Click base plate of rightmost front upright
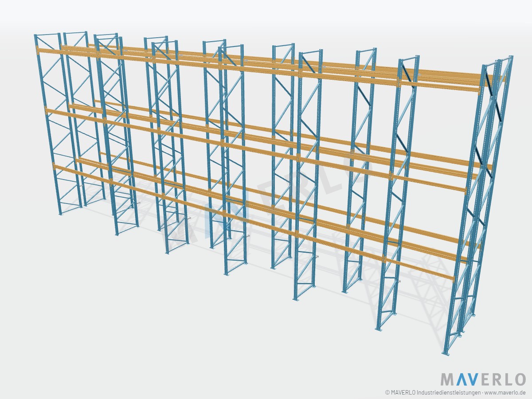The width and height of the screenshot is (532, 399). pyautogui.click(x=445, y=354)
